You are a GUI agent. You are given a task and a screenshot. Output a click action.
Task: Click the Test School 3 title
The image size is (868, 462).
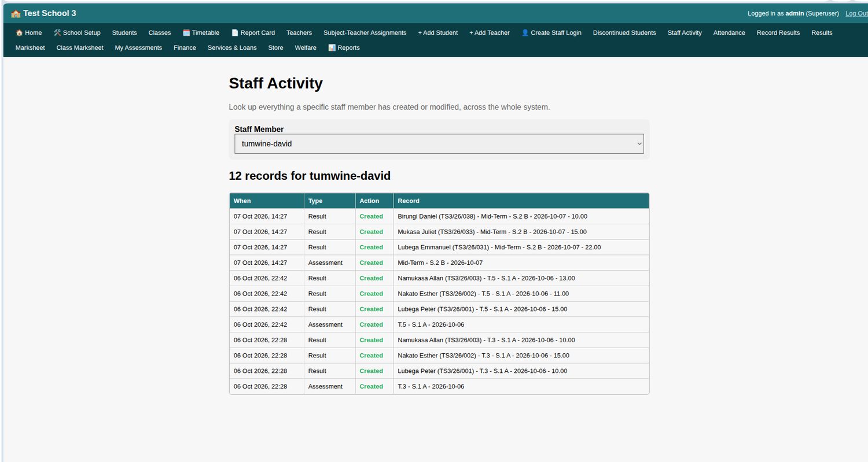pyautogui.click(x=50, y=13)
